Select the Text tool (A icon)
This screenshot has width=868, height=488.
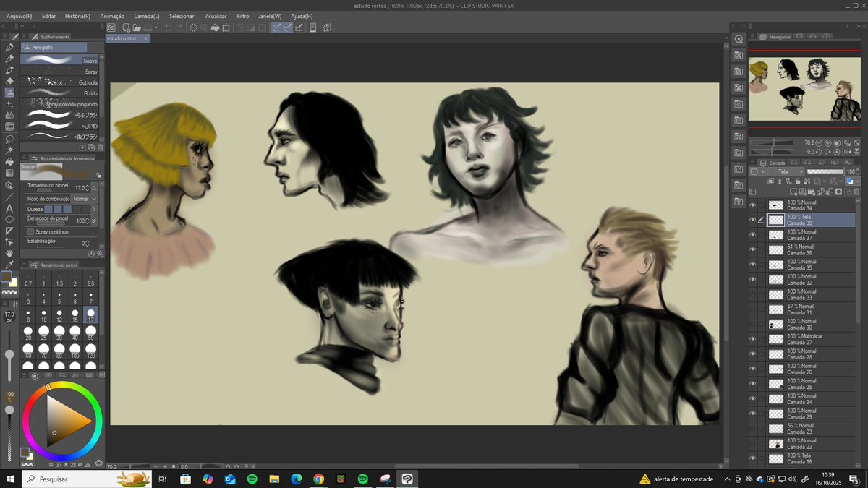pyautogui.click(x=9, y=208)
